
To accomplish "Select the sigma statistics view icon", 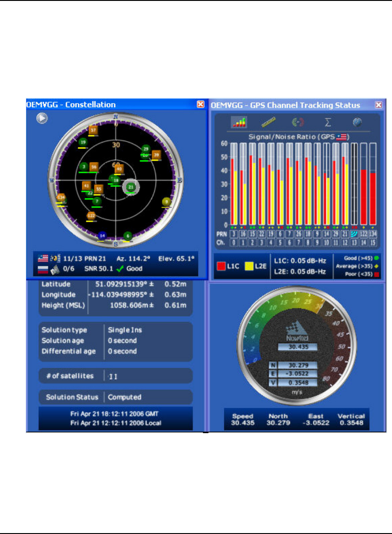I will click(x=328, y=122).
